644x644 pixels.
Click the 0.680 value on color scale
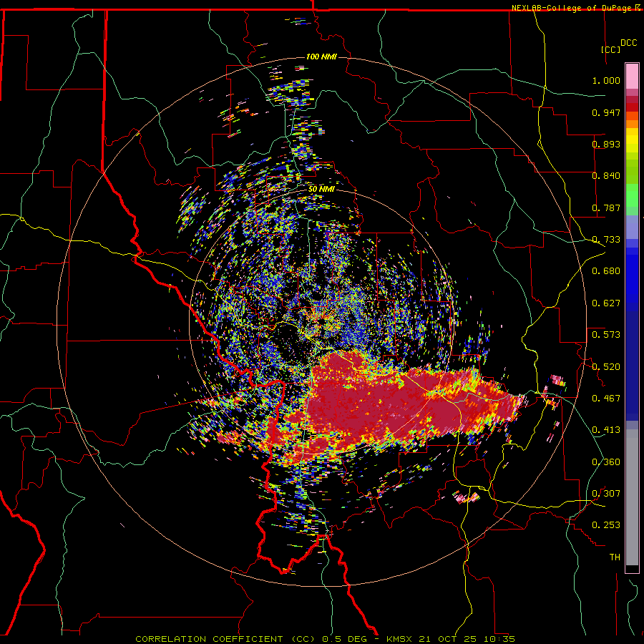[606, 271]
